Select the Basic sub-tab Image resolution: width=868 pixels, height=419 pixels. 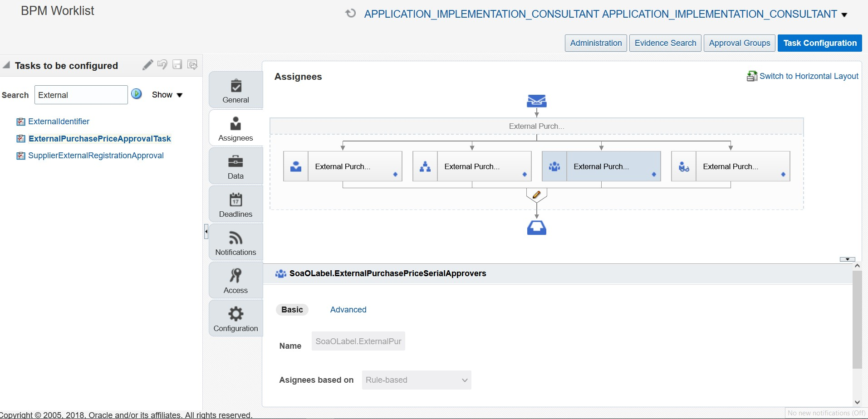coord(292,310)
